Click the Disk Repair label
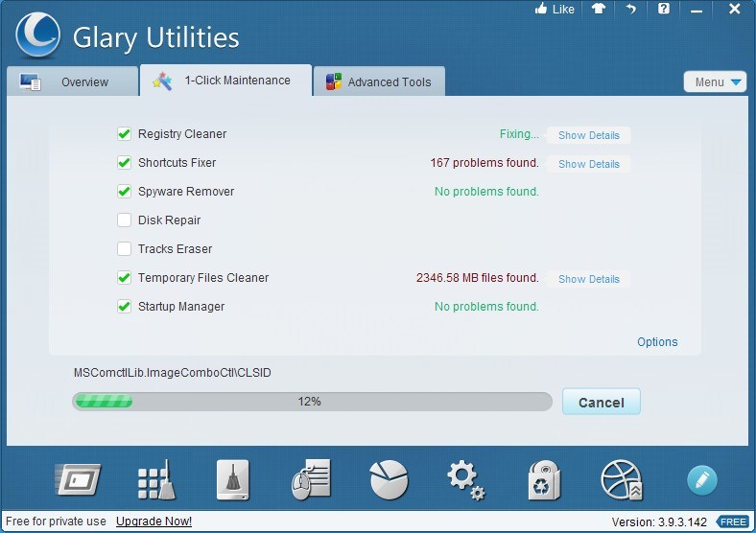Image resolution: width=756 pixels, height=533 pixels. [169, 220]
